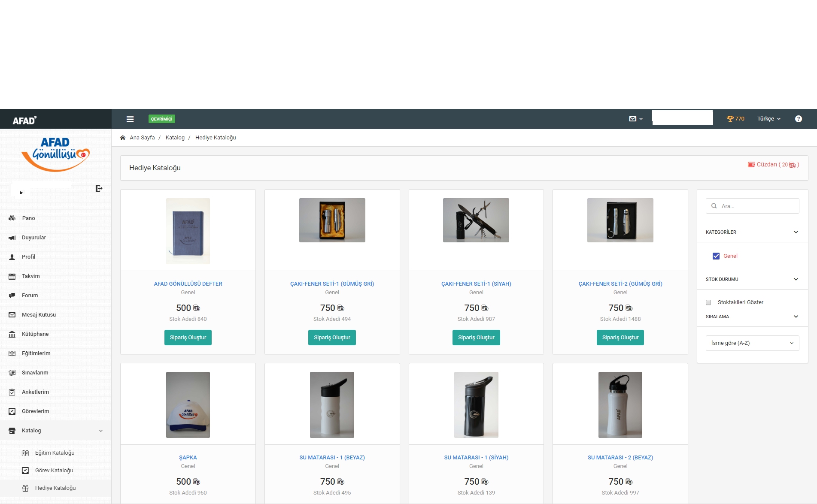The width and height of the screenshot is (817, 504).
Task: Click the Duyurular megaphone icon
Action: 12,237
